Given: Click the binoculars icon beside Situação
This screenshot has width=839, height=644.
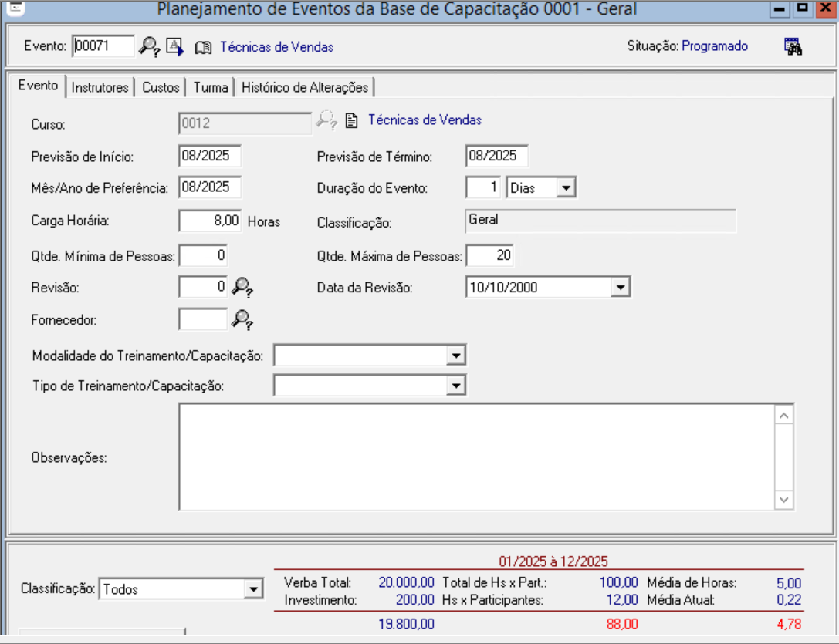Looking at the screenshot, I should coord(793,46).
